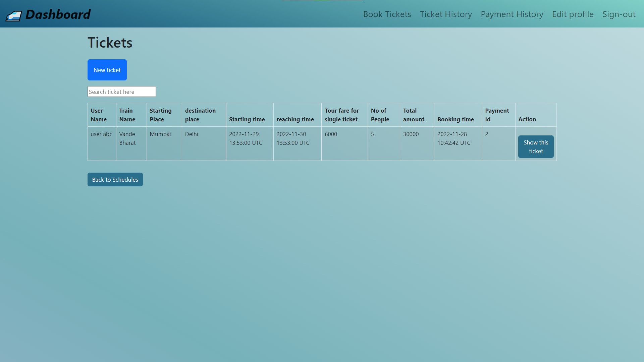Select the User Name column header
This screenshot has width=644, height=362.
point(99,115)
